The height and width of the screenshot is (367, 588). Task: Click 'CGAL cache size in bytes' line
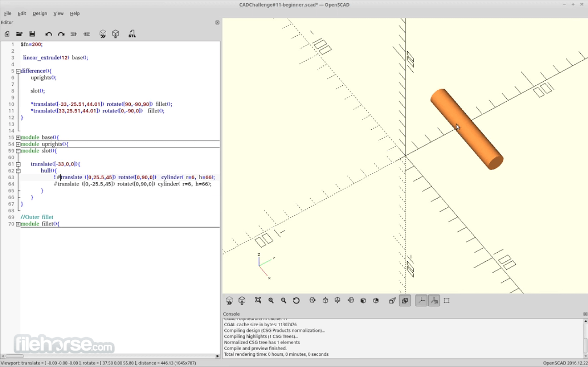pos(260,324)
